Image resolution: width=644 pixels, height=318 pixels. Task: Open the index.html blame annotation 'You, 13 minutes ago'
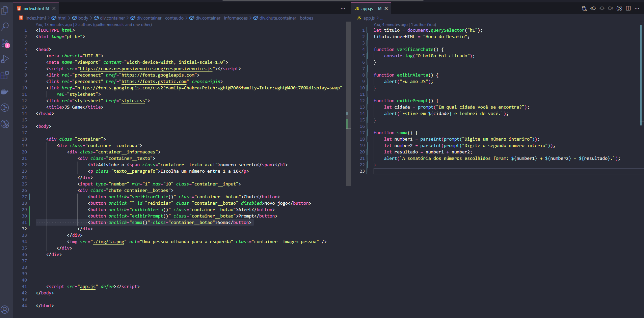(x=54, y=25)
